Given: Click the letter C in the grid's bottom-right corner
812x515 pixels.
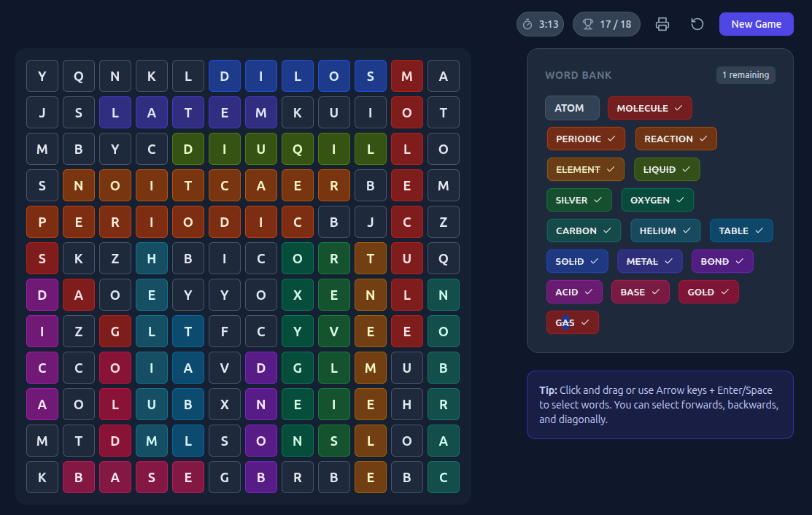Looking at the screenshot, I should click(443, 476).
